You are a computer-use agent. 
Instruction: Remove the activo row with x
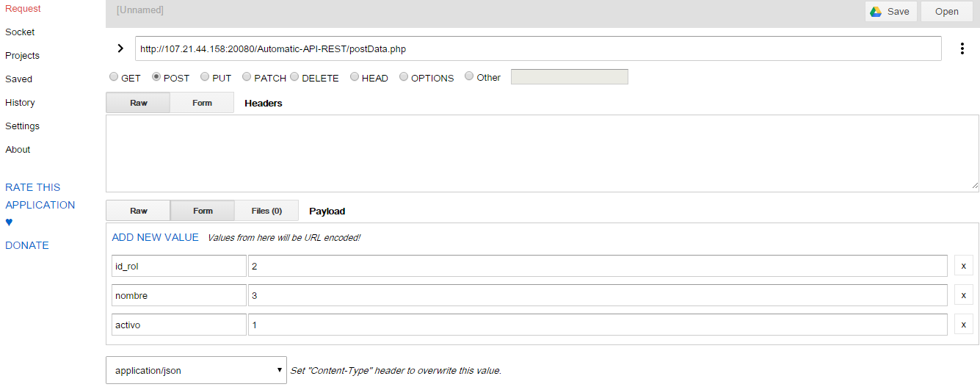click(x=964, y=325)
